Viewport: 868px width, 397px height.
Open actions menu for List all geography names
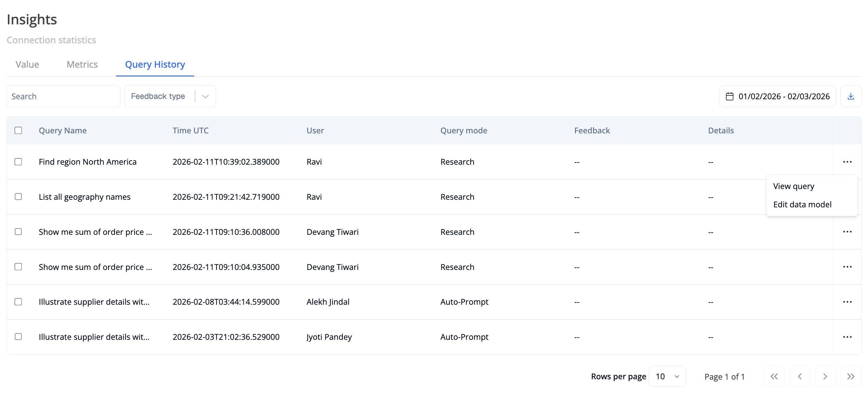[848, 197]
